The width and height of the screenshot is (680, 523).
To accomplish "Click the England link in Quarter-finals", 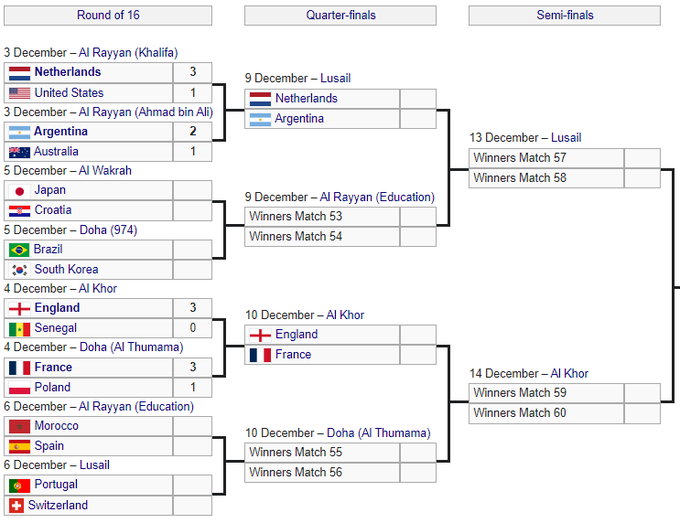I will pos(296,334).
